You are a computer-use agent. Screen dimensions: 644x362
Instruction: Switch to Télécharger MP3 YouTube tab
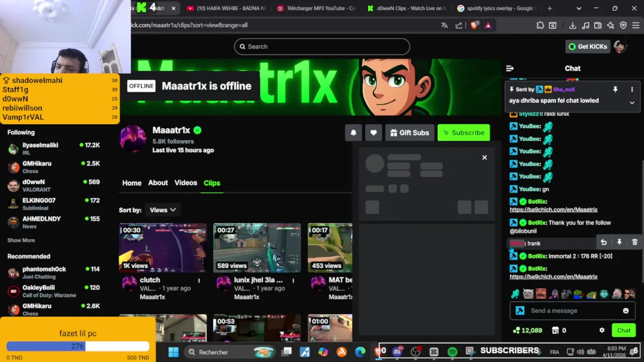click(x=316, y=8)
